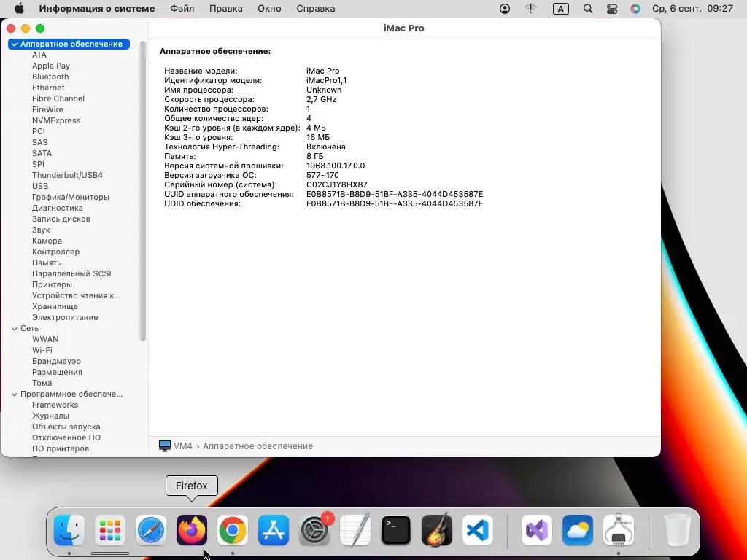Click the Siri menu bar icon
This screenshot has width=747, height=560.
[x=635, y=9]
